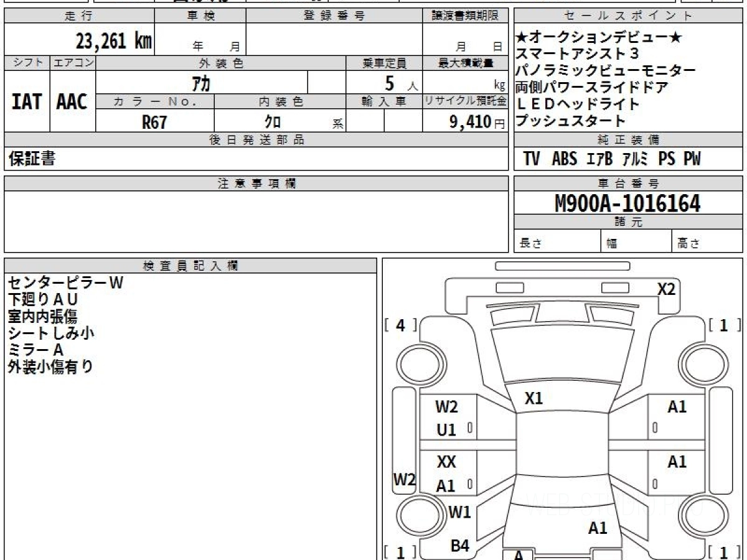The width and height of the screenshot is (747, 560).
Task: Click the 車検 column header
Action: click(200, 16)
